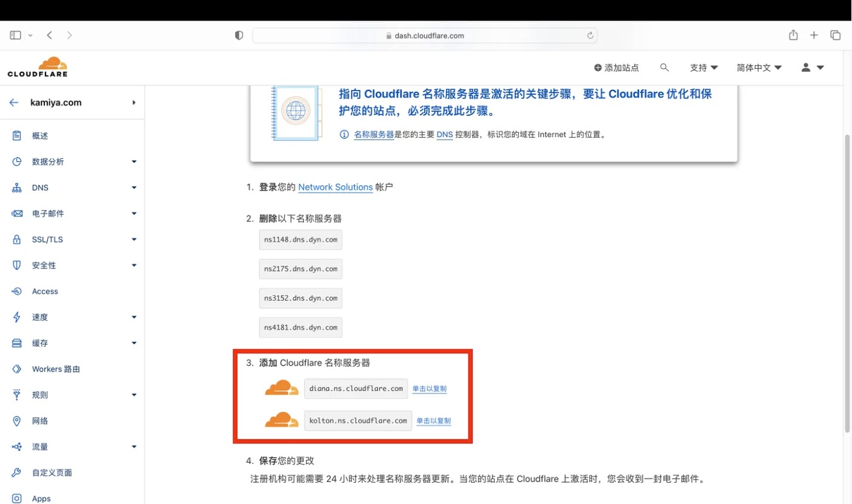Click the back arrow beside kamiya.com
This screenshot has width=852, height=504.
coord(14,103)
